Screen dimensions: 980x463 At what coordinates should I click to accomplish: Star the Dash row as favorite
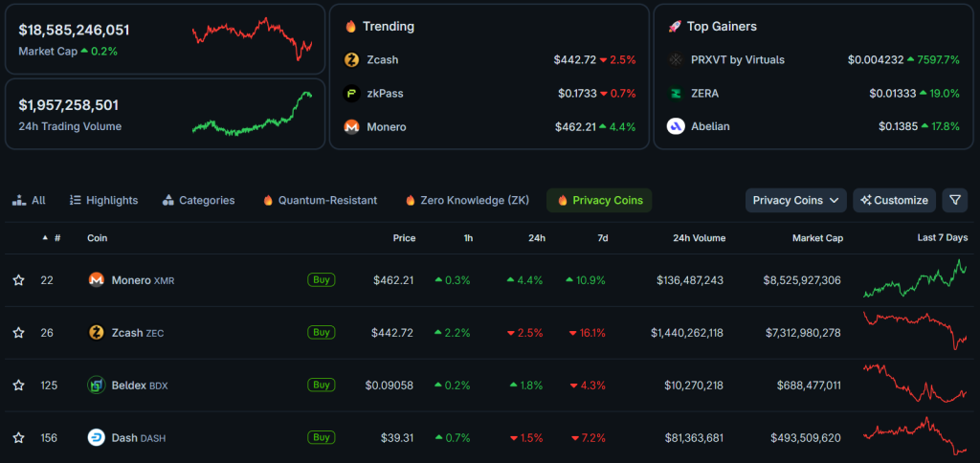click(x=18, y=438)
